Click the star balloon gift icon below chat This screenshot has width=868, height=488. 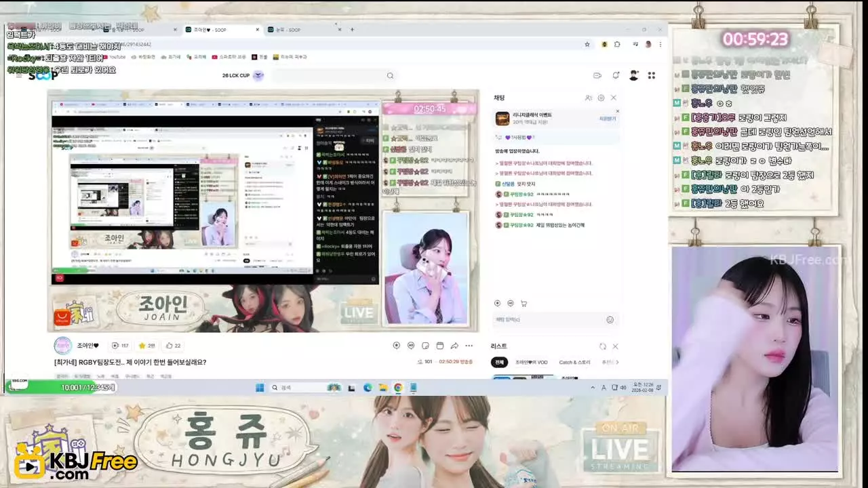point(497,304)
